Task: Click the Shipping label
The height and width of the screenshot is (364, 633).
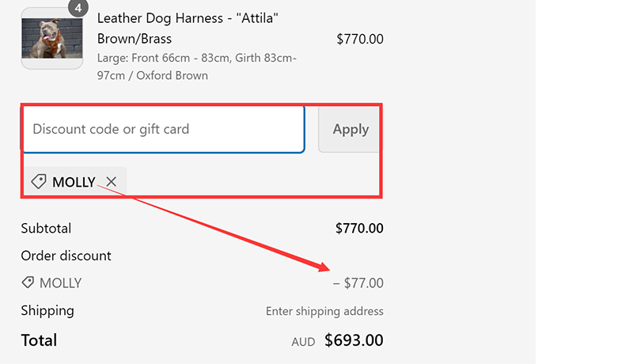Action: pos(47,310)
